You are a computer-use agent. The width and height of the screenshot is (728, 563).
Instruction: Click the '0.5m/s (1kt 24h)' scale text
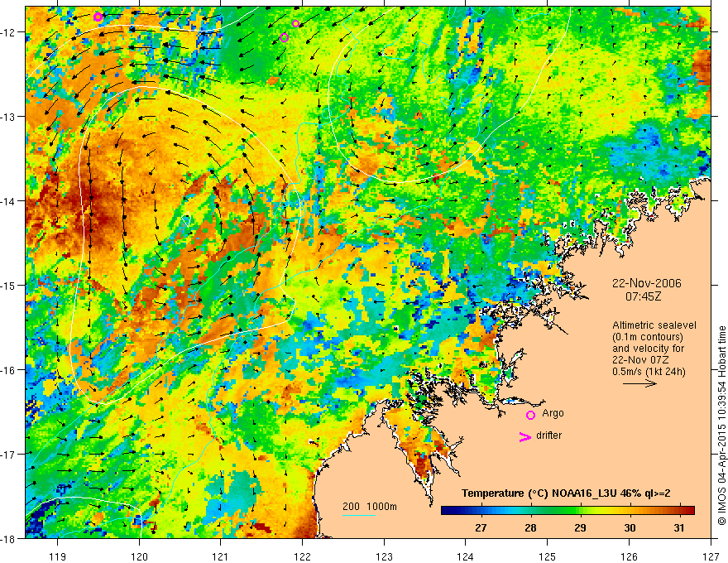point(649,372)
